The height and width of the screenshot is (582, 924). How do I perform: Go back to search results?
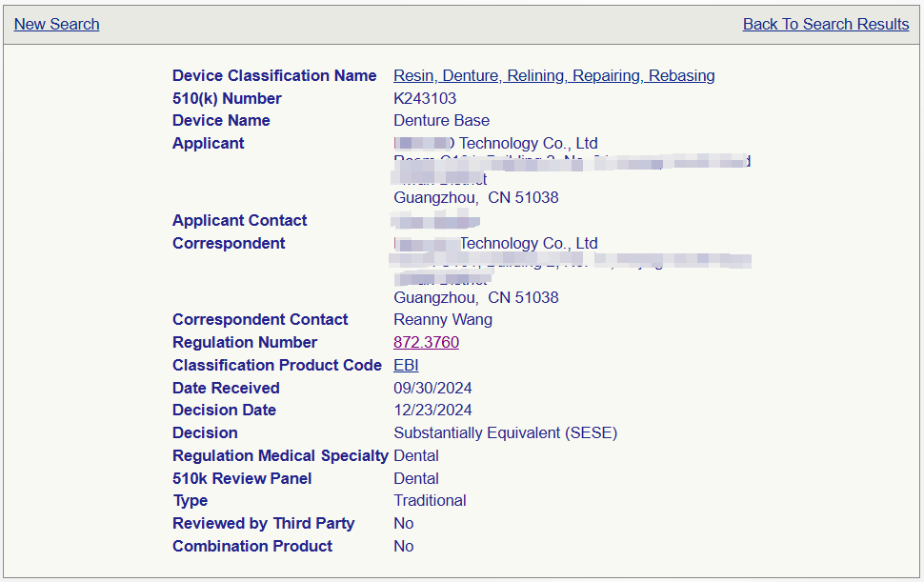coord(825,25)
